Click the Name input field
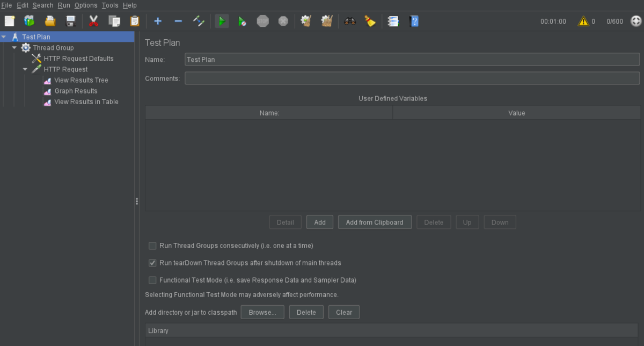644x346 pixels. 412,60
